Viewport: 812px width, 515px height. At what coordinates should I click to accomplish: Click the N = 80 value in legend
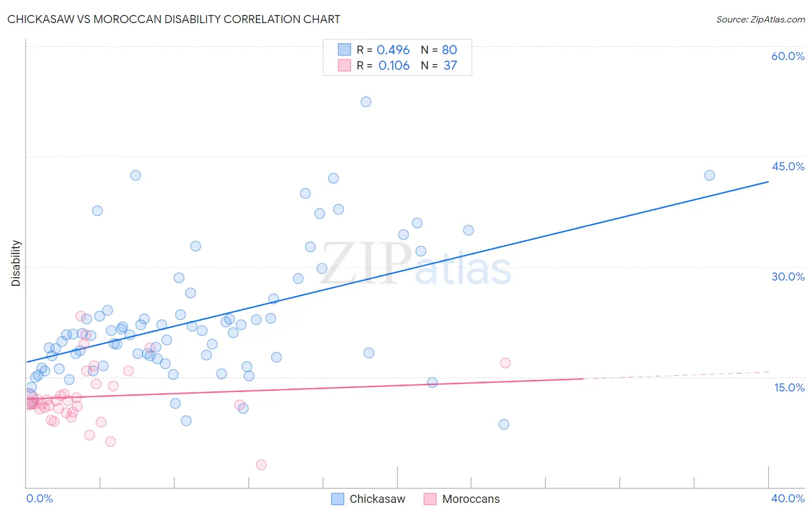coord(439,50)
